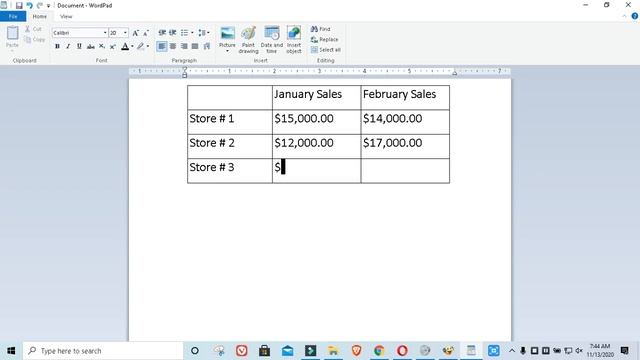This screenshot has height=360, width=640.
Task: Copy the selected text
Action: pyautogui.click(x=34, y=40)
